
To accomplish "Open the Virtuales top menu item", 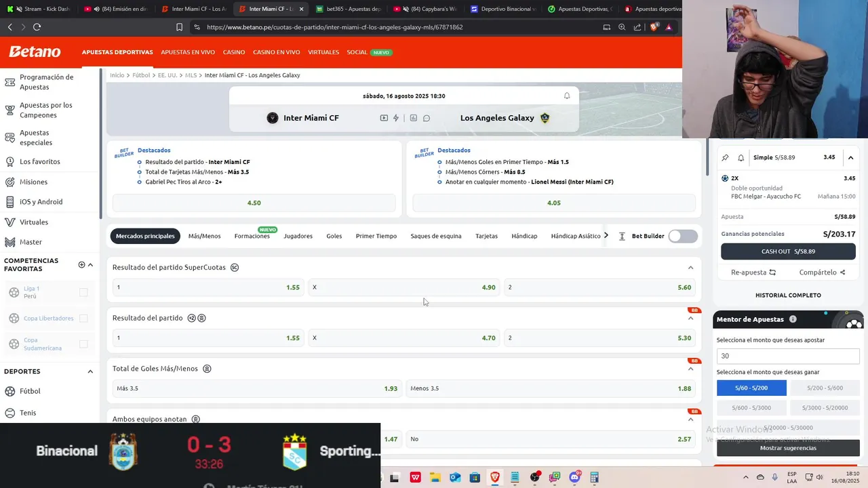I will coord(323,52).
